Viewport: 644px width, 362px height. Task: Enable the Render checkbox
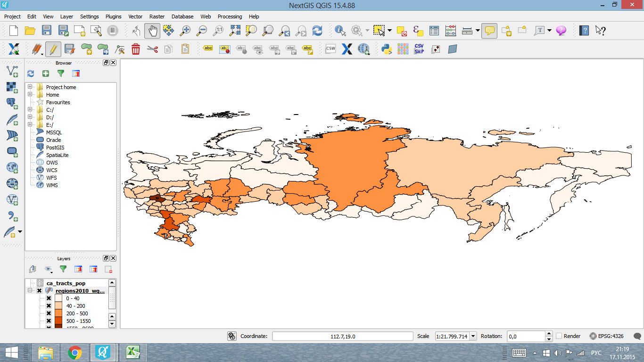pyautogui.click(x=559, y=336)
